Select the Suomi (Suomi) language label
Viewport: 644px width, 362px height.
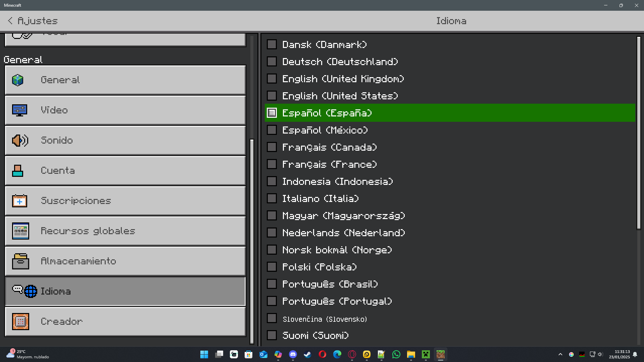[316, 335]
